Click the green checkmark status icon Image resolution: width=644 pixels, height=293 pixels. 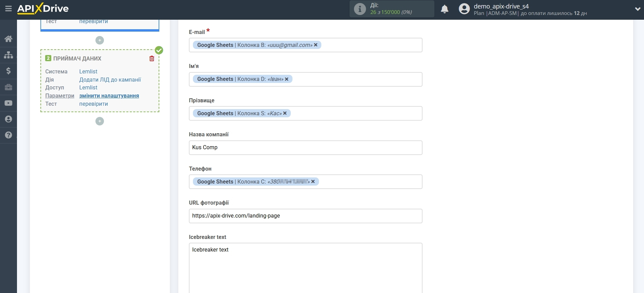159,50
